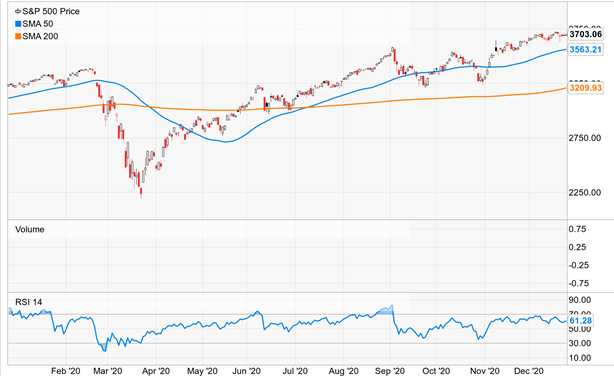
Task: Click the Sep '20 date axis label
Action: pyautogui.click(x=390, y=371)
